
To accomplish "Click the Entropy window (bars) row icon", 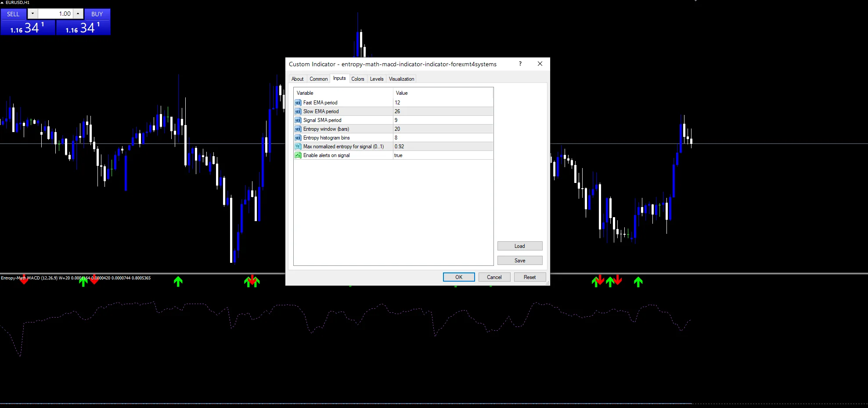I will pos(298,129).
